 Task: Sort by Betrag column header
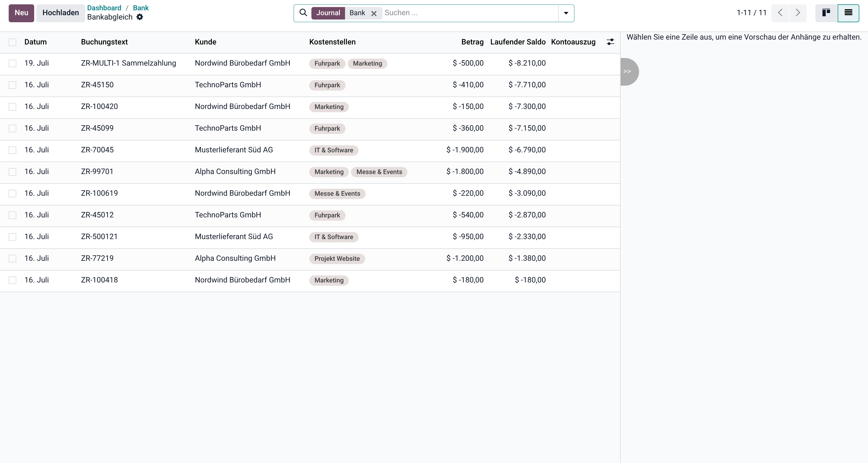pyautogui.click(x=472, y=42)
